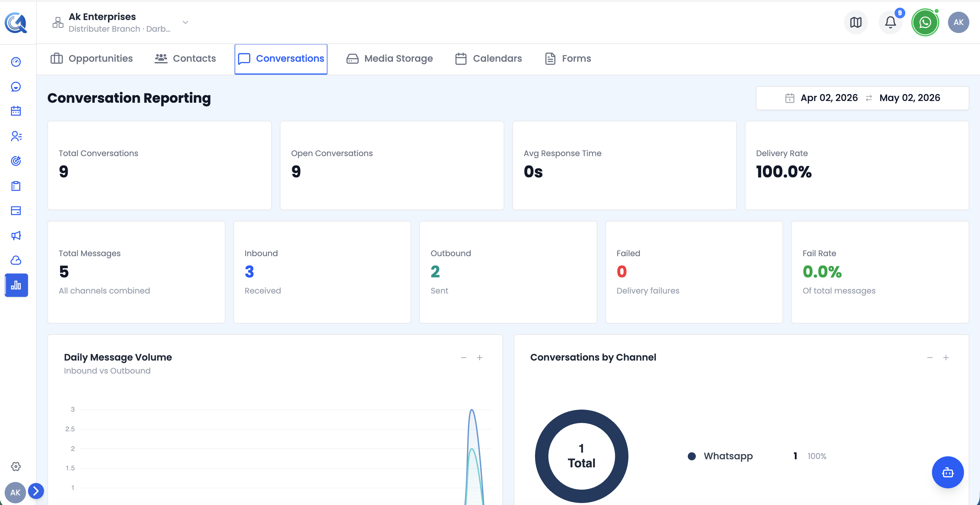
Task: Open the chat bubble icon in sidebar
Action: [x=16, y=87]
